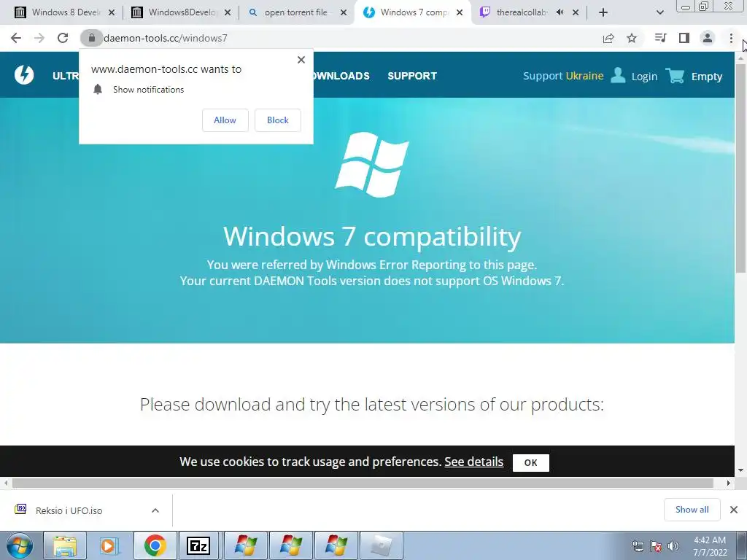Click the shopping cart icon

point(675,75)
